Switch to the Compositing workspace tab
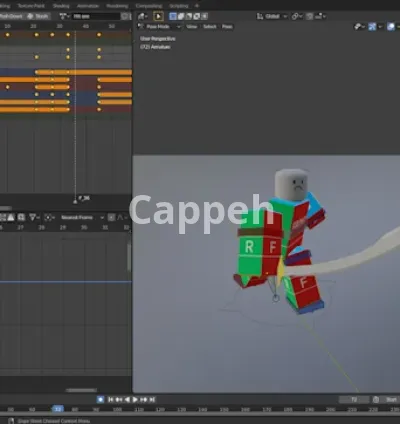This screenshot has height=424, width=400. click(149, 6)
